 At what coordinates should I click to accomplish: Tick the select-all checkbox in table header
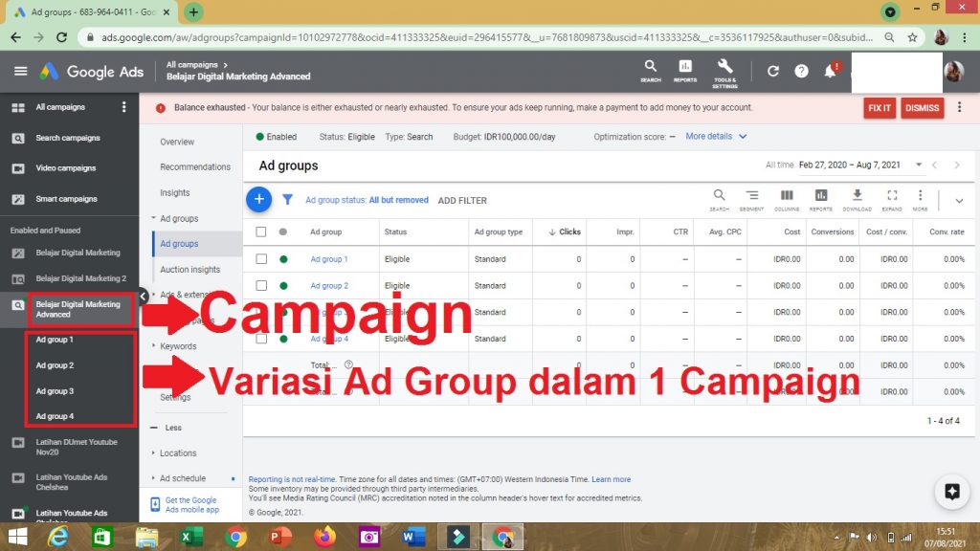coord(261,231)
